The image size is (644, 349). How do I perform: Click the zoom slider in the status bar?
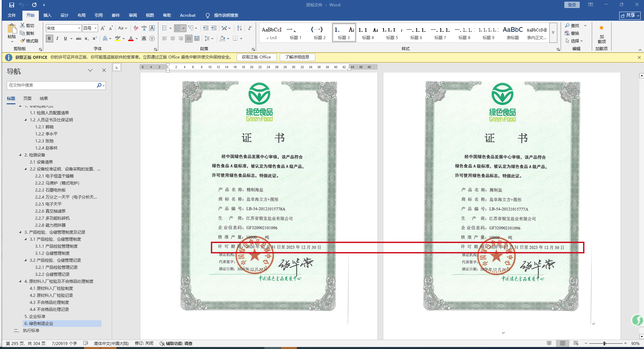[x=605, y=343]
